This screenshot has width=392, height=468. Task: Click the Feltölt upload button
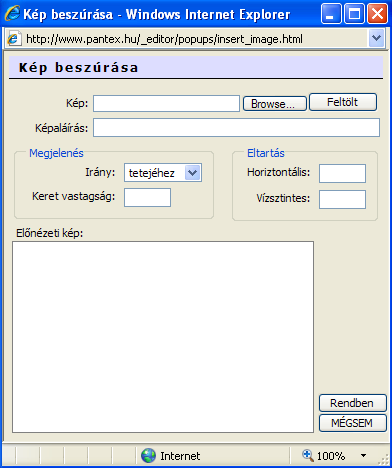pos(343,102)
